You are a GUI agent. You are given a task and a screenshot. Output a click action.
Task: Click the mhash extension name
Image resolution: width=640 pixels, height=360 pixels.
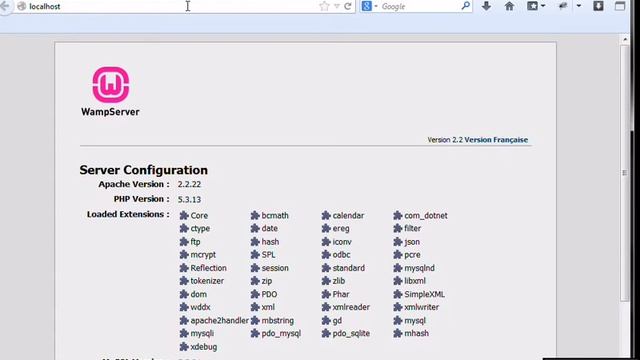[416, 333]
